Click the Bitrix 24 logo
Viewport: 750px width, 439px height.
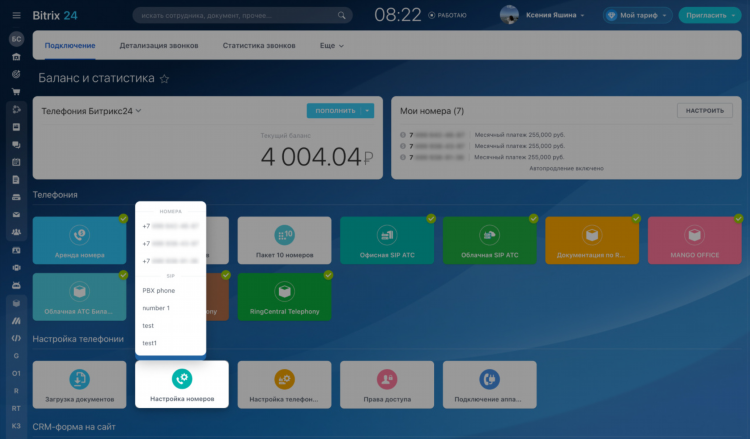point(55,15)
